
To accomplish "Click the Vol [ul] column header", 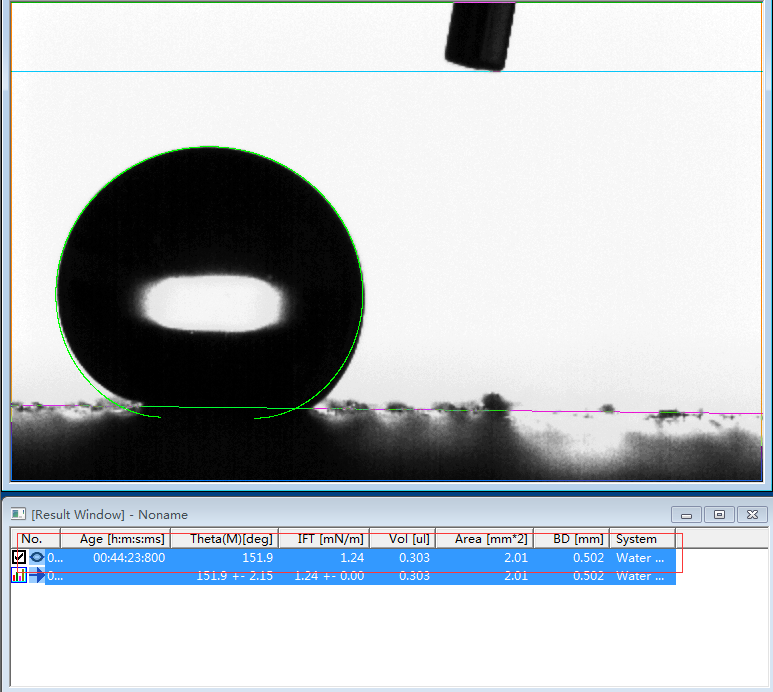I will tap(402, 539).
